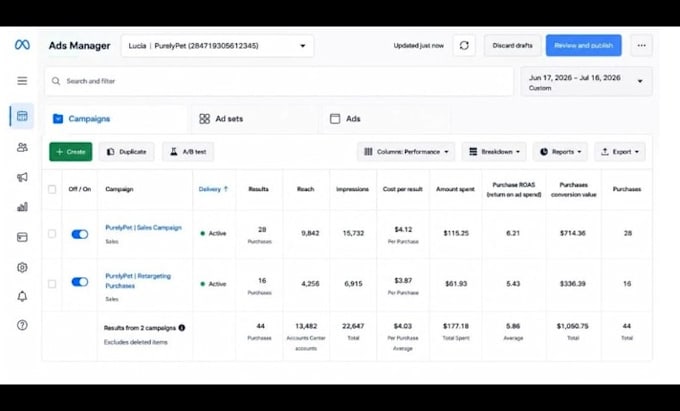Click the Search and filter field

pyautogui.click(x=279, y=81)
